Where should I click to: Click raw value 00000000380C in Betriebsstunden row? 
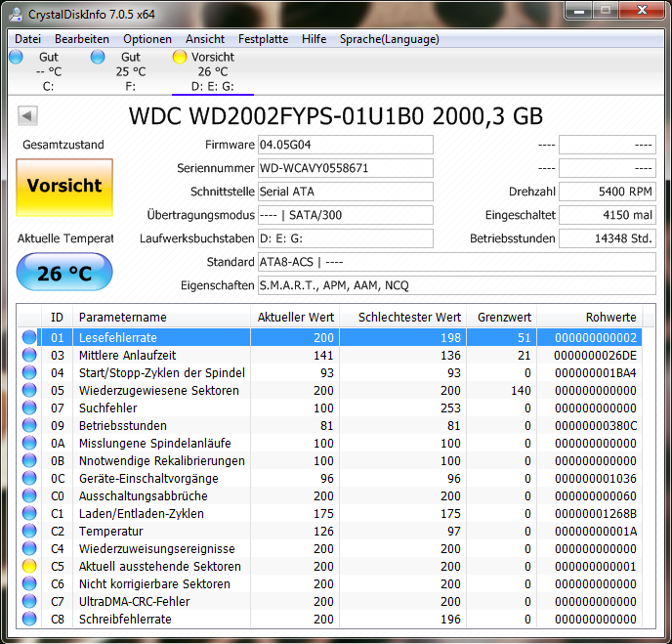pyautogui.click(x=596, y=426)
